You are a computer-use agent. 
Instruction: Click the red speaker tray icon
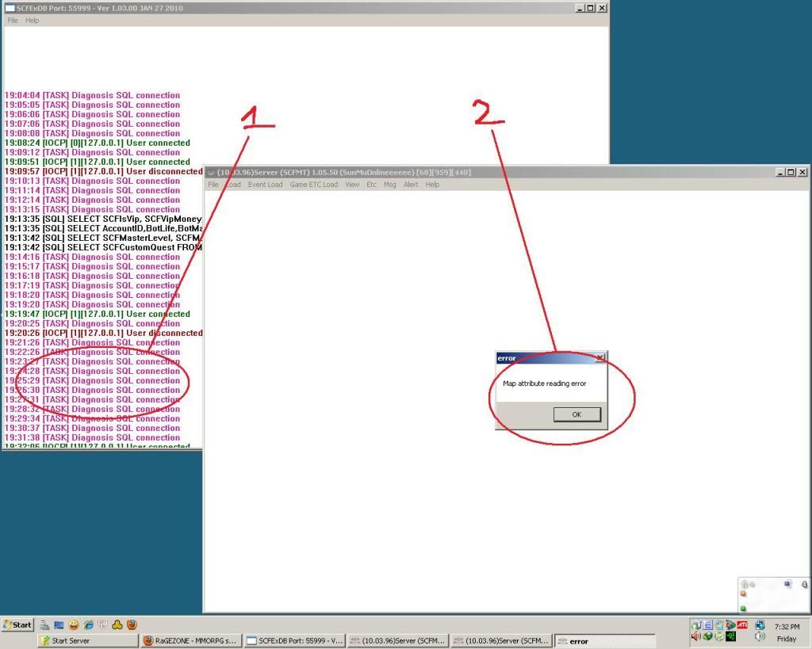point(696,636)
